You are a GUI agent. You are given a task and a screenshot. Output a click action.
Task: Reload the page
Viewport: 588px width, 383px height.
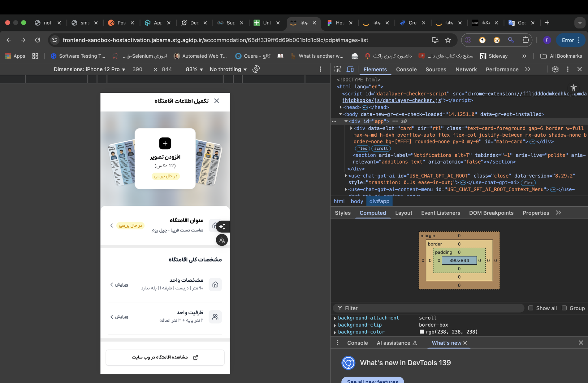click(x=37, y=40)
